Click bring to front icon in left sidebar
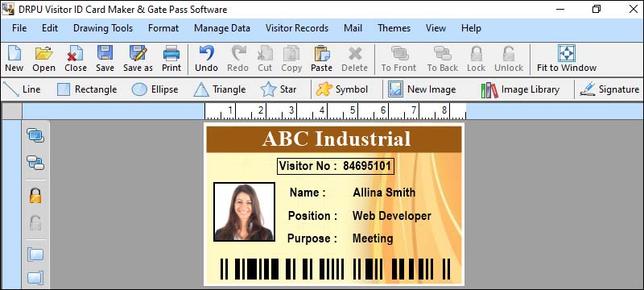The width and height of the screenshot is (644, 290). (35, 135)
